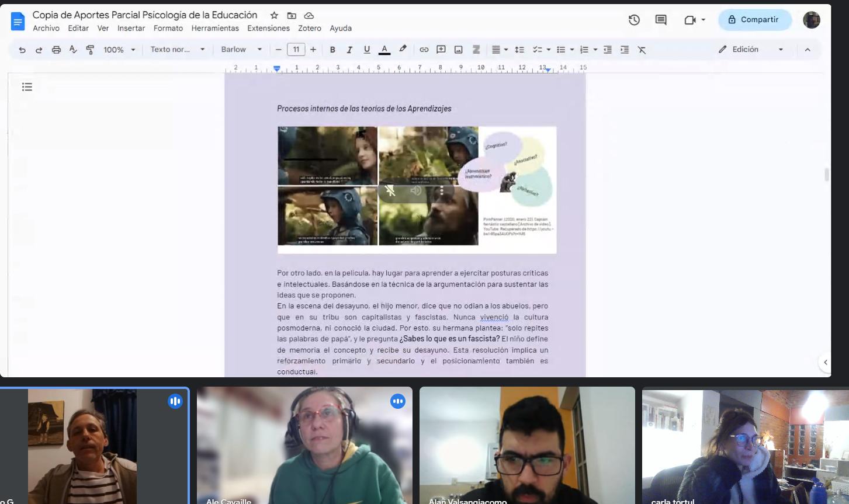Insert a checklist icon
Viewport: 849px width, 504px height.
pos(538,50)
